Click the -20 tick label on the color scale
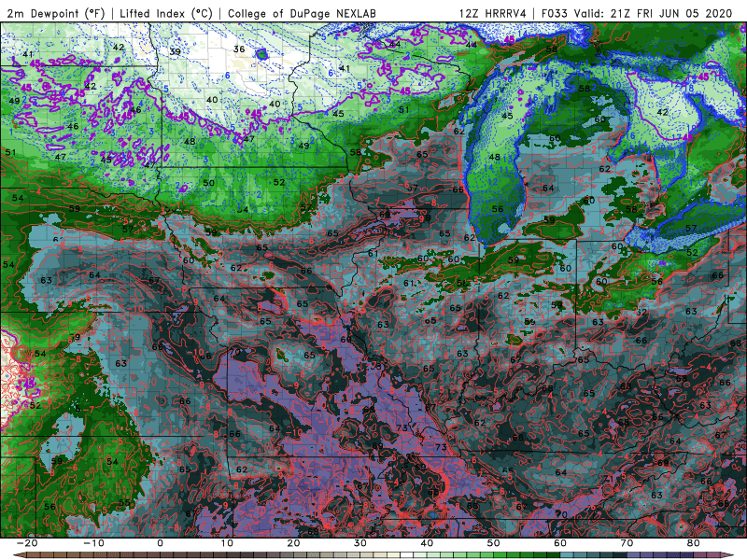Image resolution: width=747 pixels, height=560 pixels. click(x=26, y=543)
